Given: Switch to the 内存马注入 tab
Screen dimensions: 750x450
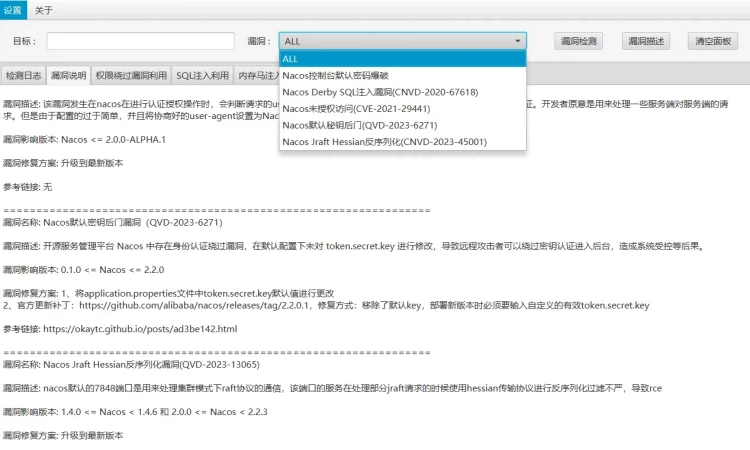Looking at the screenshot, I should (x=257, y=75).
